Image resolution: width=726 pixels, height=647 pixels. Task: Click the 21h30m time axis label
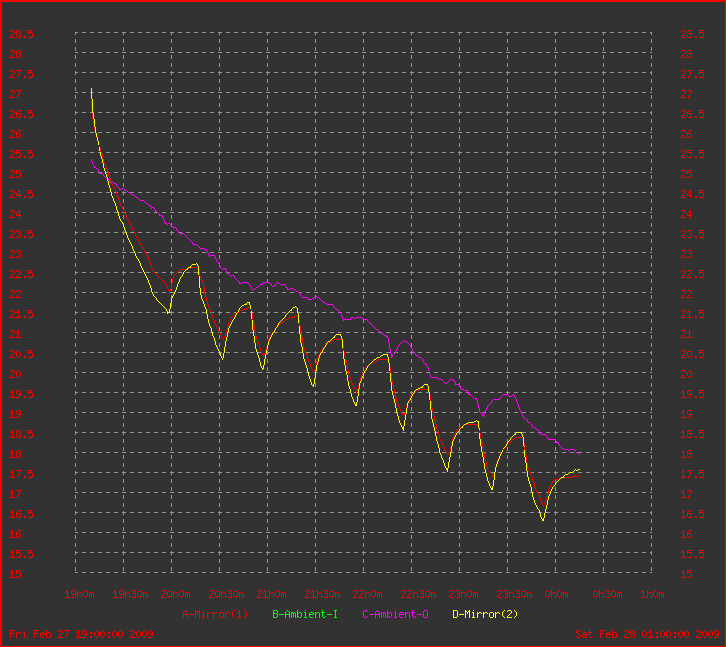coord(322,594)
